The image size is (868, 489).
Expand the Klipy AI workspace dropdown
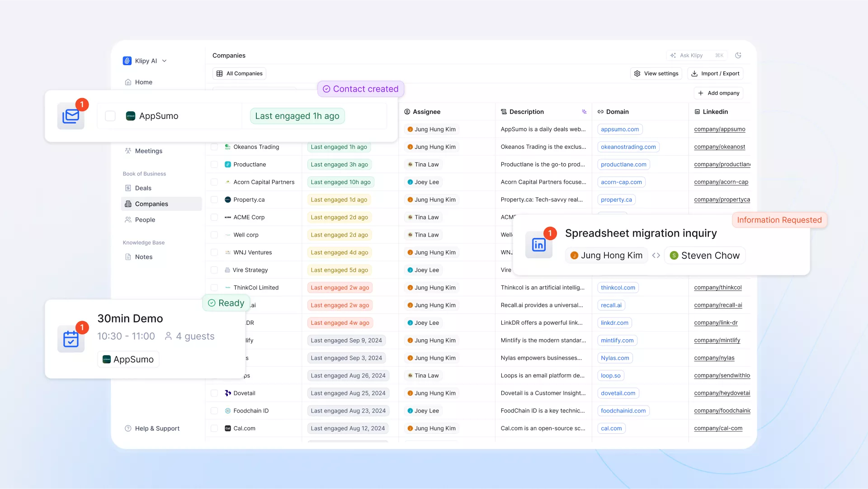click(164, 61)
